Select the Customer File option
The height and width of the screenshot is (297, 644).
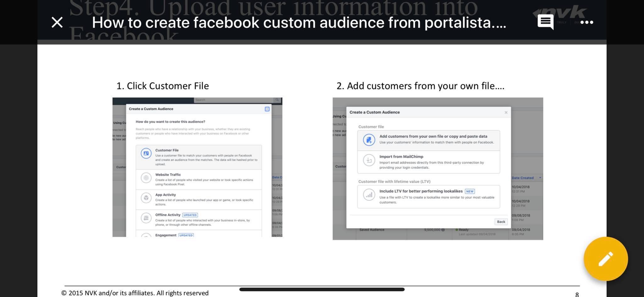(199, 157)
